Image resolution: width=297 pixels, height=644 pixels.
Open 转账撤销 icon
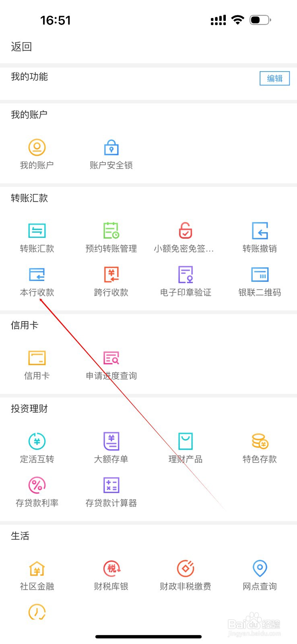tap(260, 231)
